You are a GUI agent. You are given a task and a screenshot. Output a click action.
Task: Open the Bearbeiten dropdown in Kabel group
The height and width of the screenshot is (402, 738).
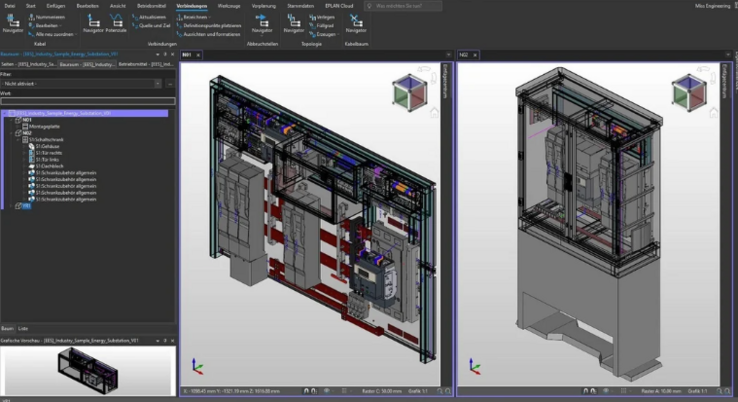tap(51, 24)
